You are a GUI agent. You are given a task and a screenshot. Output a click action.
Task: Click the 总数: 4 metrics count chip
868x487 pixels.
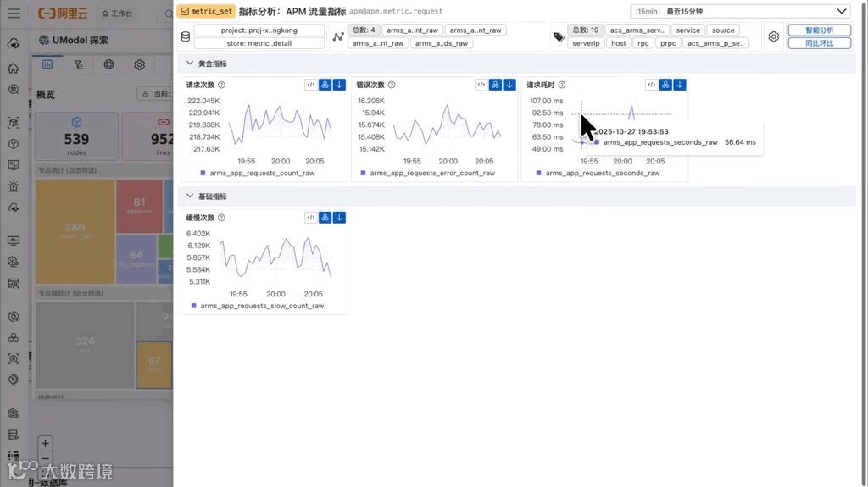[x=364, y=30]
